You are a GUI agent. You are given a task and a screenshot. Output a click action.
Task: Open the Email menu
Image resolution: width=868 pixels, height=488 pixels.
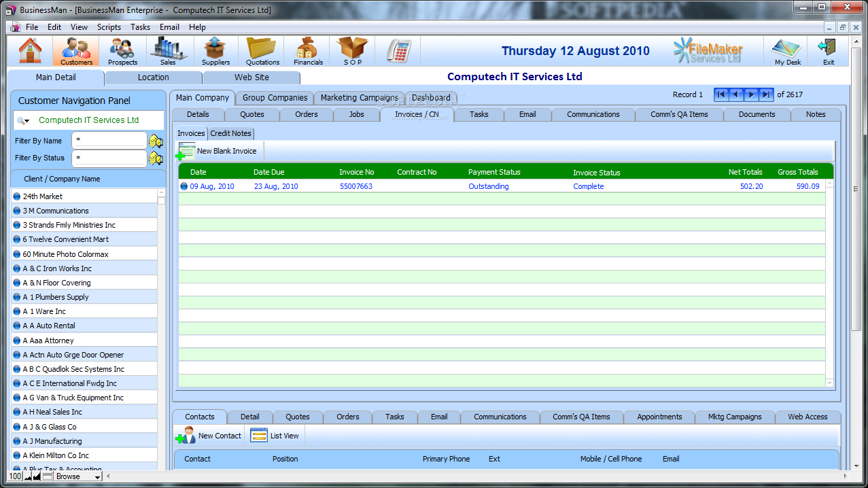click(169, 27)
